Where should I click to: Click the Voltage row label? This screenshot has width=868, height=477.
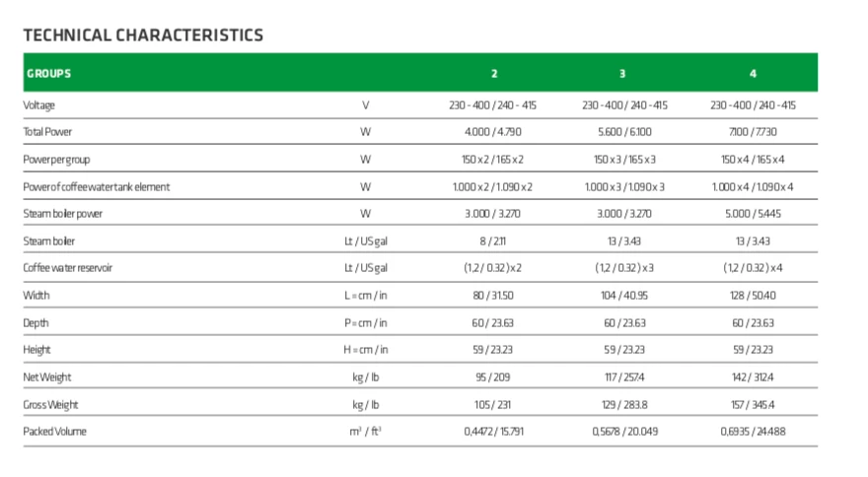[x=39, y=104]
